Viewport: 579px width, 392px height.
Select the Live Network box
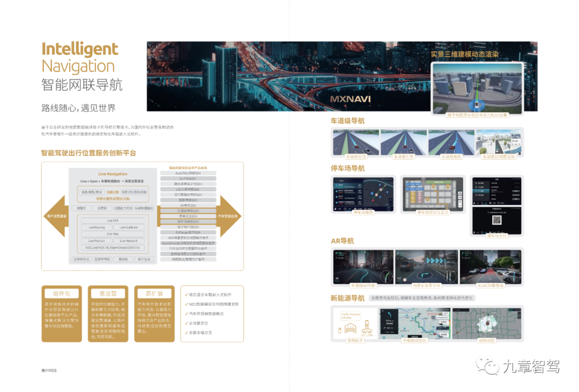129,241
